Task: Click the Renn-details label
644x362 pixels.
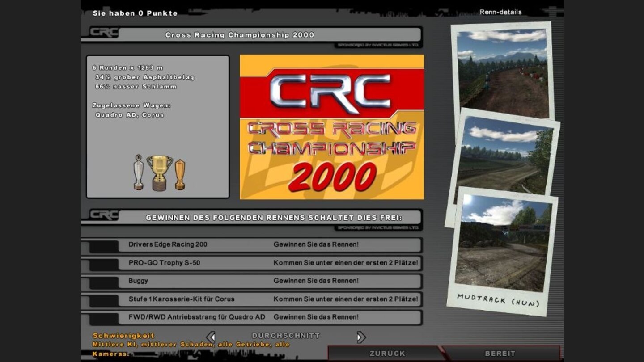Action: coord(500,12)
